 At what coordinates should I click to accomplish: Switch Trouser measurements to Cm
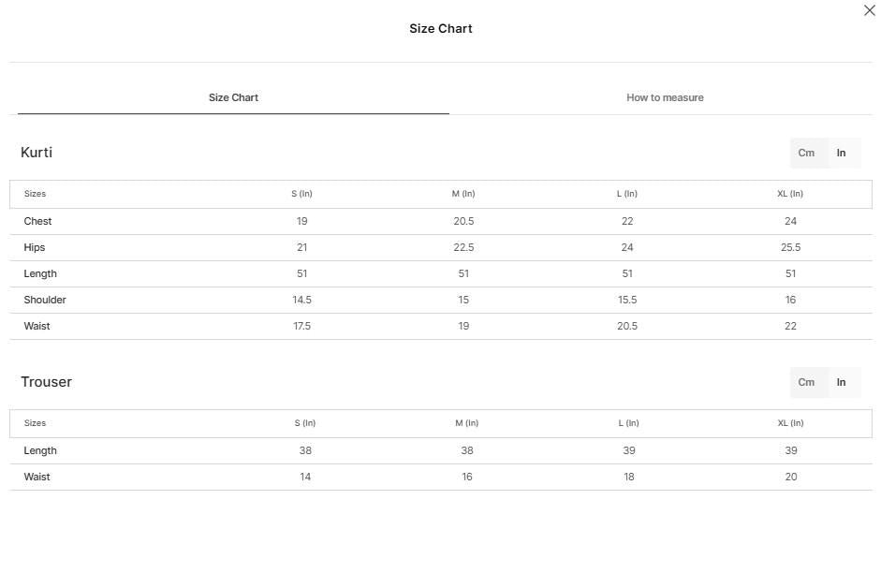point(806,382)
